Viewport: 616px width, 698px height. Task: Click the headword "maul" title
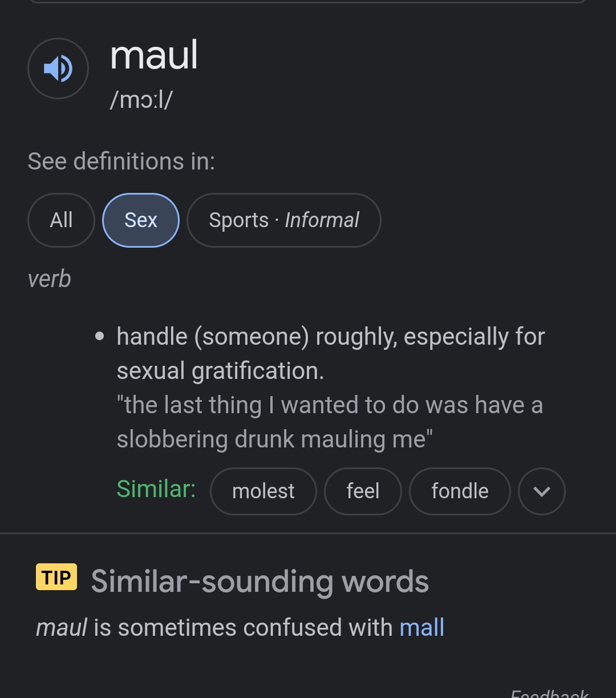(154, 55)
